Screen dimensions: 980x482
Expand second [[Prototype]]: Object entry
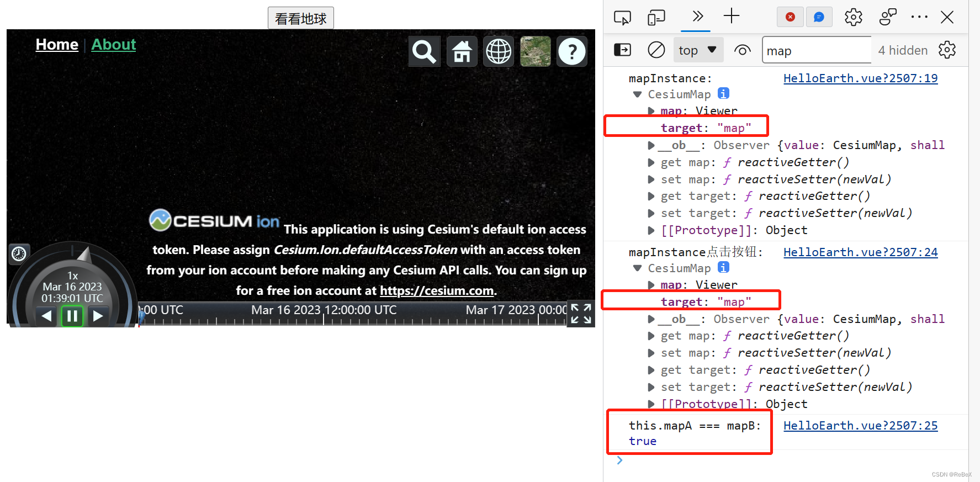[x=651, y=404]
